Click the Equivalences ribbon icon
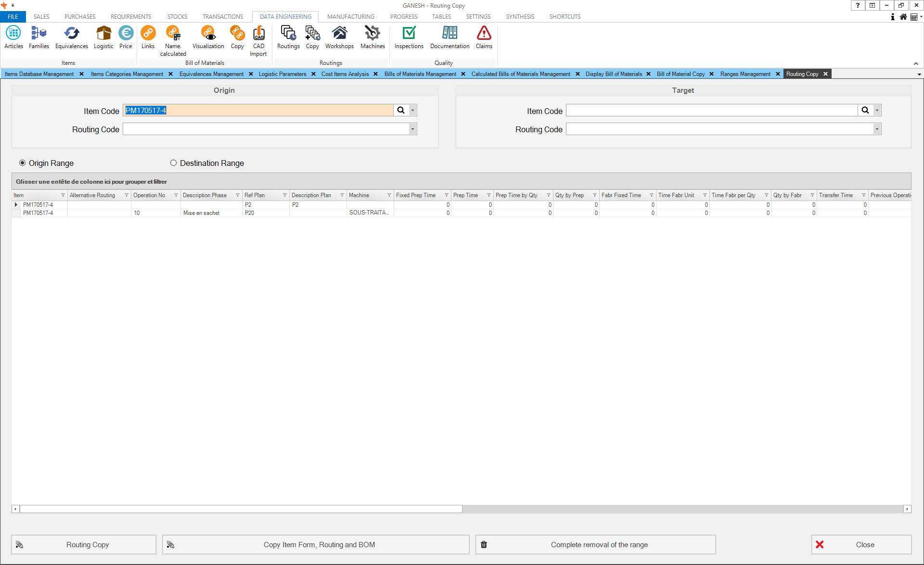 tap(71, 37)
